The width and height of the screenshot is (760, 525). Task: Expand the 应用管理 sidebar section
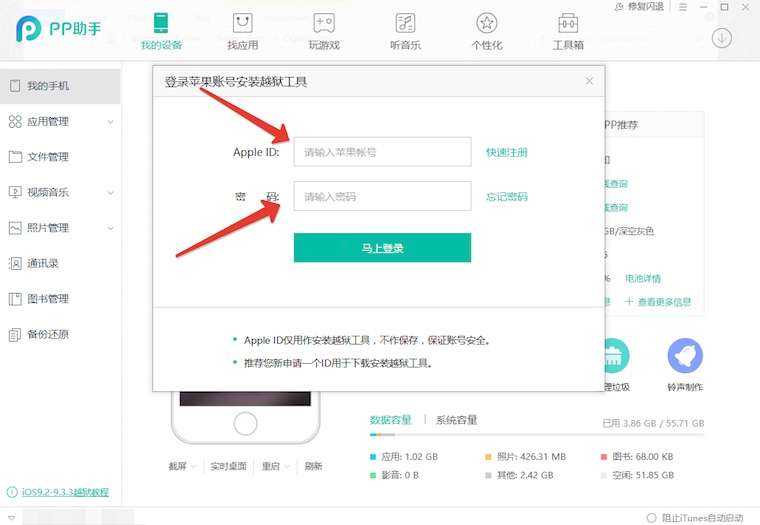point(111,122)
